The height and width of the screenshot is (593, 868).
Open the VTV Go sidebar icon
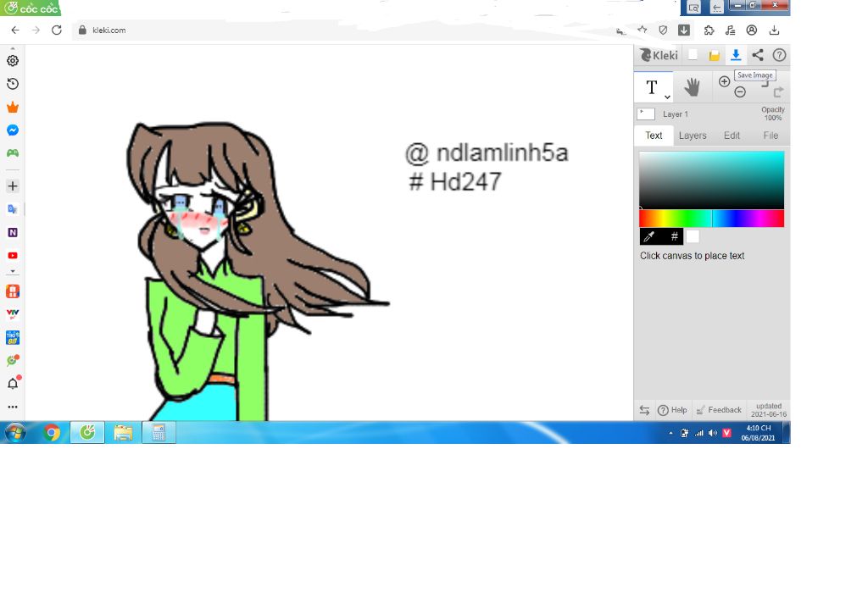(13, 313)
